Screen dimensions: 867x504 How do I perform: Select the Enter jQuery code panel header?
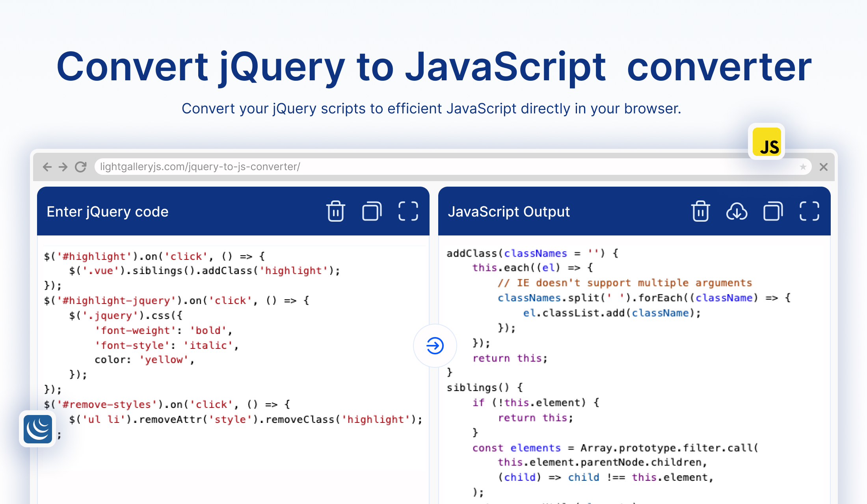[x=108, y=211]
